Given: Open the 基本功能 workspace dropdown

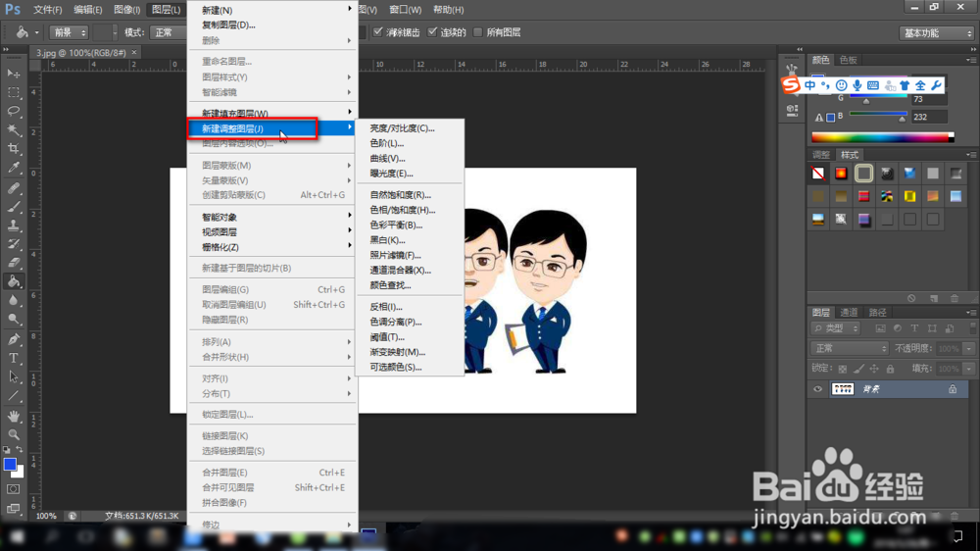Looking at the screenshot, I should 936,32.
